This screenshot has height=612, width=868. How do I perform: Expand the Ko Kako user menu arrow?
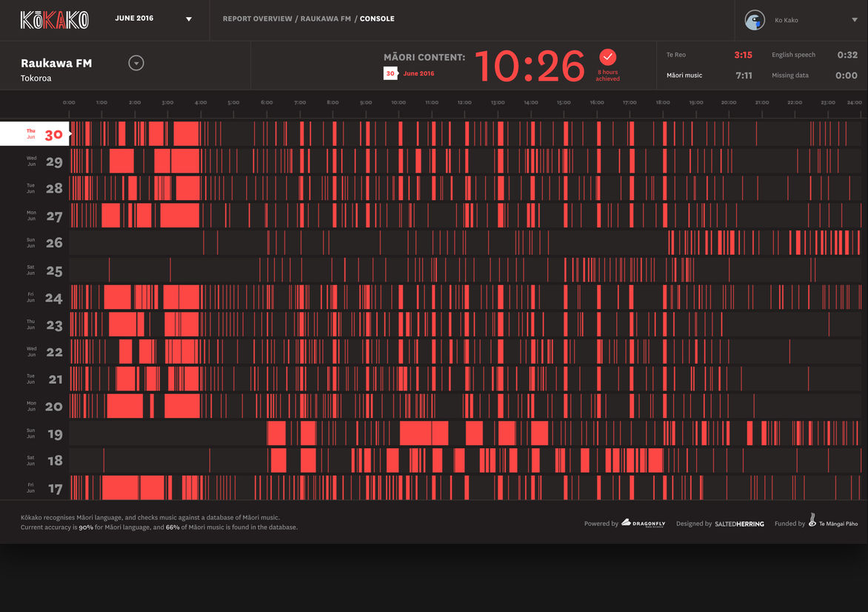point(855,20)
